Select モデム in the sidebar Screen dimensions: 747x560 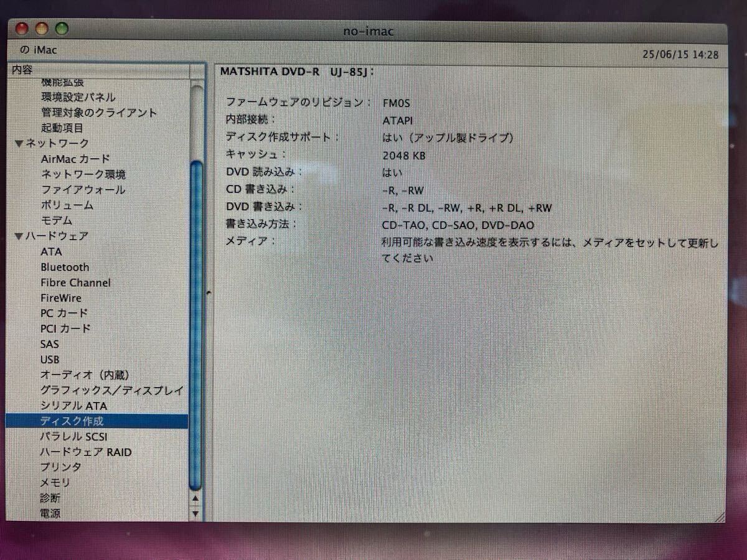57,220
